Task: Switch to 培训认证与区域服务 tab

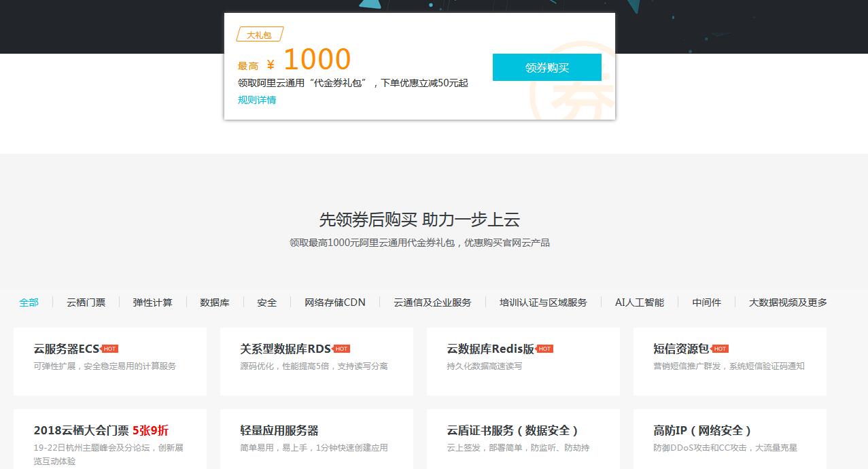Action: click(x=543, y=302)
